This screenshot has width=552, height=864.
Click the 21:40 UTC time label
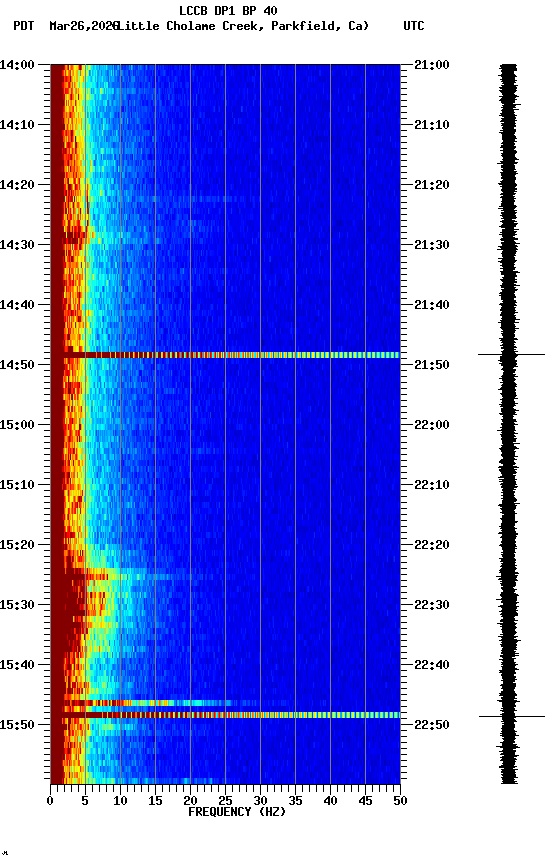coord(432,305)
